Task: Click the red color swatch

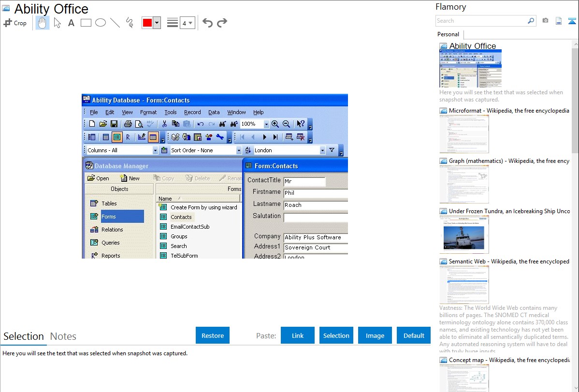Action: [147, 23]
